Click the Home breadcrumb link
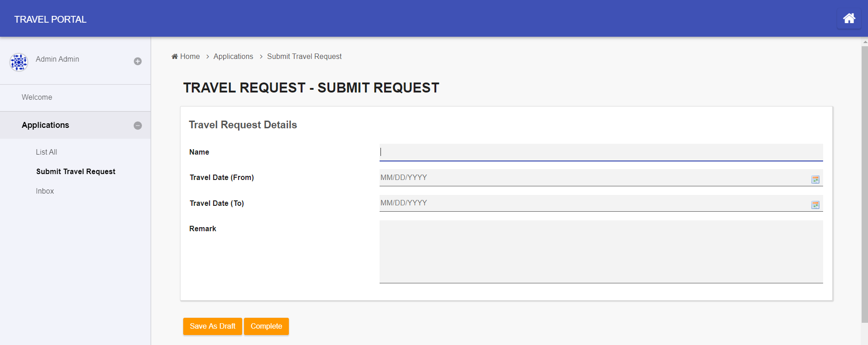 (190, 57)
